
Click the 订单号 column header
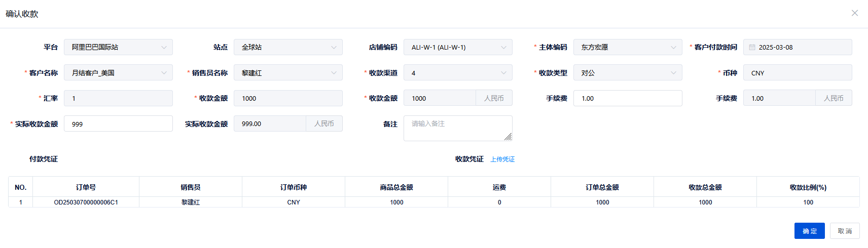[x=86, y=187]
